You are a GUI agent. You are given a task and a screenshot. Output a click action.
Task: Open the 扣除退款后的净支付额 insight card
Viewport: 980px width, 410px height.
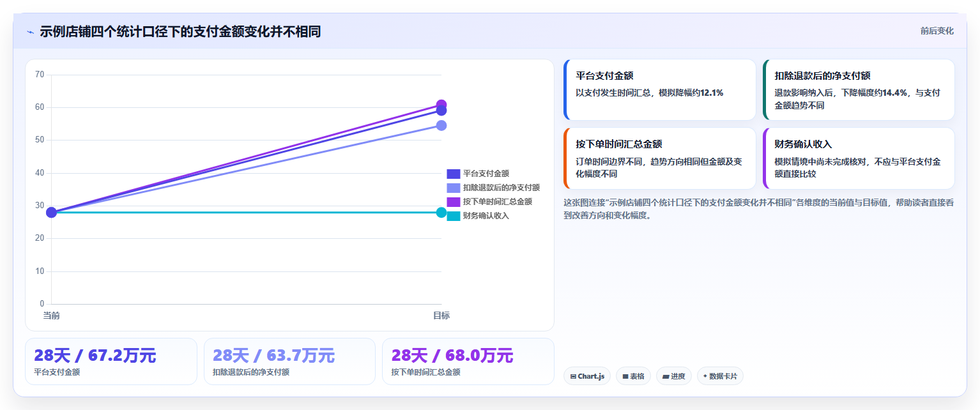tap(859, 90)
